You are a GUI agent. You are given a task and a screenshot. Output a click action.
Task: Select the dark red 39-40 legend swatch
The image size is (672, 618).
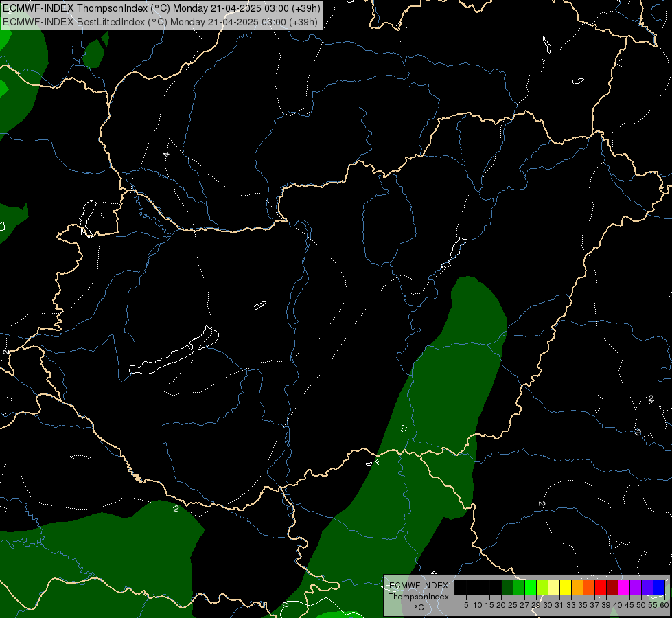[x=612, y=587]
